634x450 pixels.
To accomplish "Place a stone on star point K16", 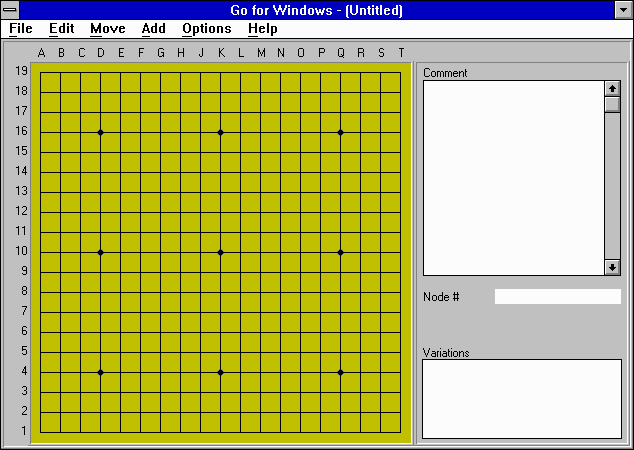I will (220, 133).
